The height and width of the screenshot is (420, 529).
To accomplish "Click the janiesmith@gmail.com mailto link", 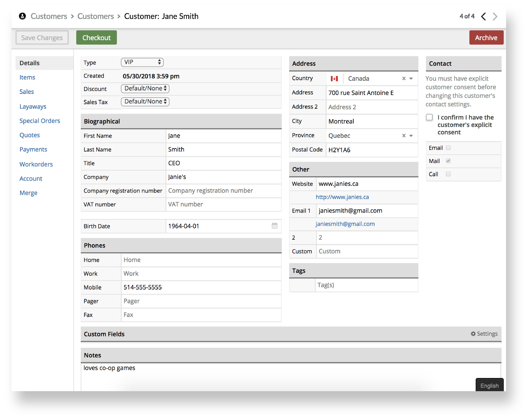I will coord(345,224).
